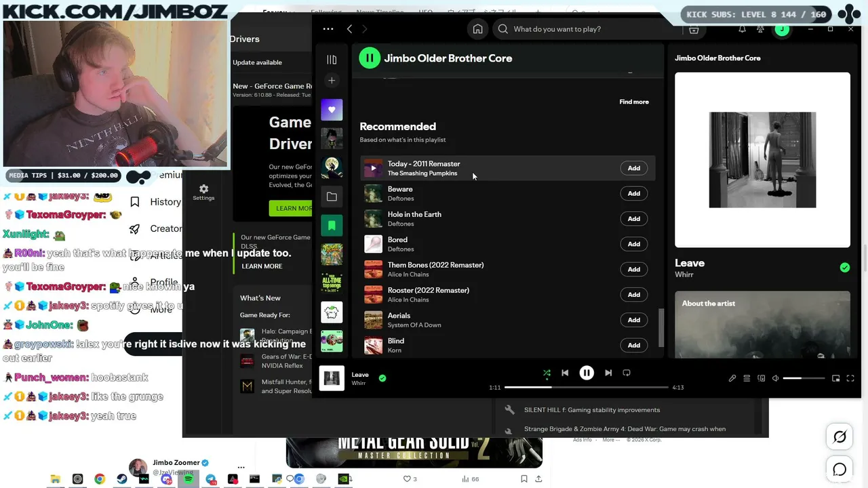Click Find more recommendations
Screen dimensions: 868x488
coord(634,102)
